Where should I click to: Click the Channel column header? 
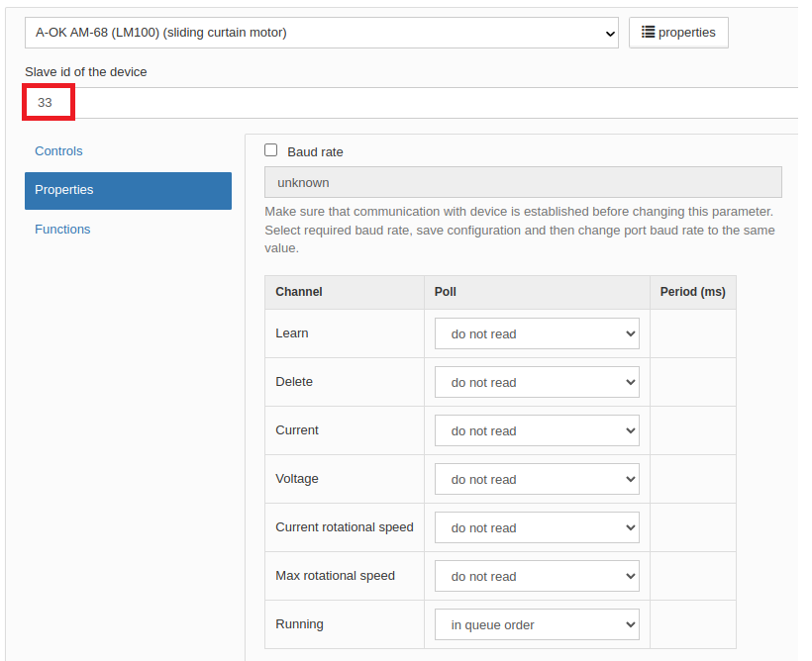[299, 292]
